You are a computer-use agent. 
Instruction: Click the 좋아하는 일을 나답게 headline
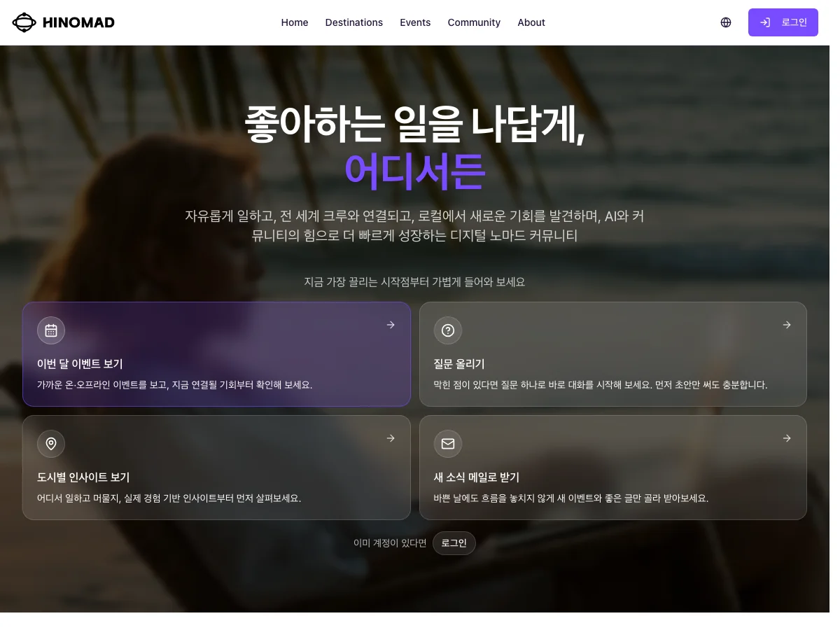414,124
